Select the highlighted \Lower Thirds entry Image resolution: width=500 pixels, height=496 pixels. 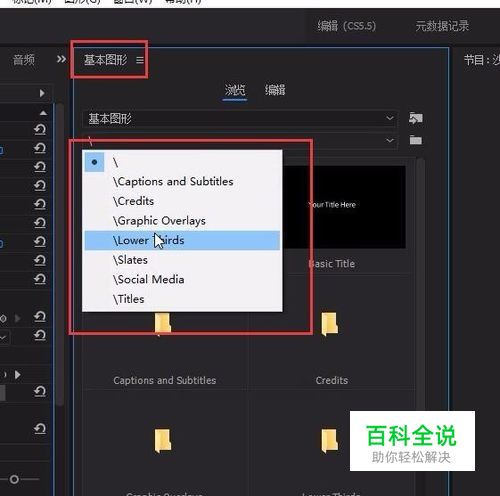point(182,240)
